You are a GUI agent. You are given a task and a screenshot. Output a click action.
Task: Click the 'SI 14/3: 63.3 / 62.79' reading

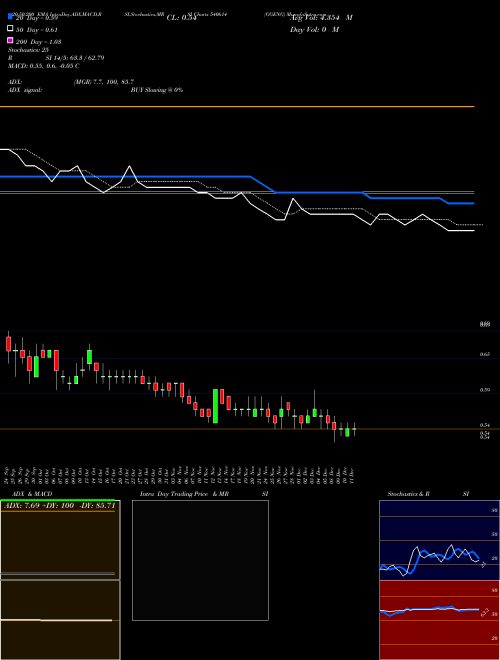coord(75,58)
